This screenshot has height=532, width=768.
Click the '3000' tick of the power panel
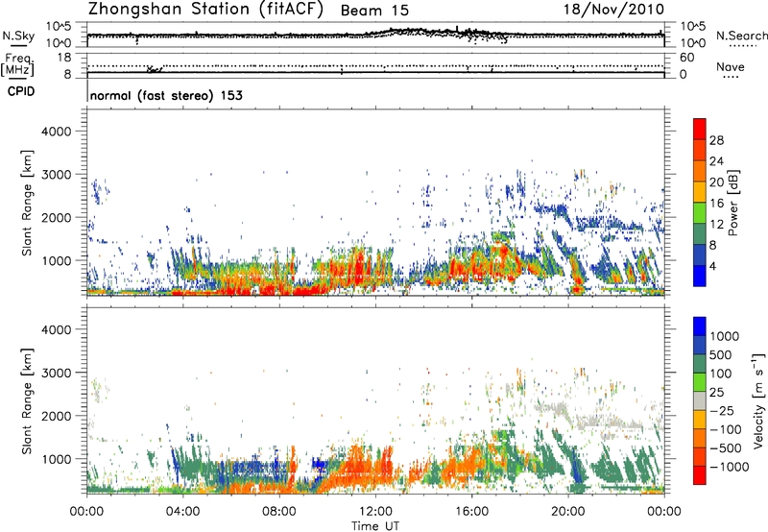coord(57,175)
